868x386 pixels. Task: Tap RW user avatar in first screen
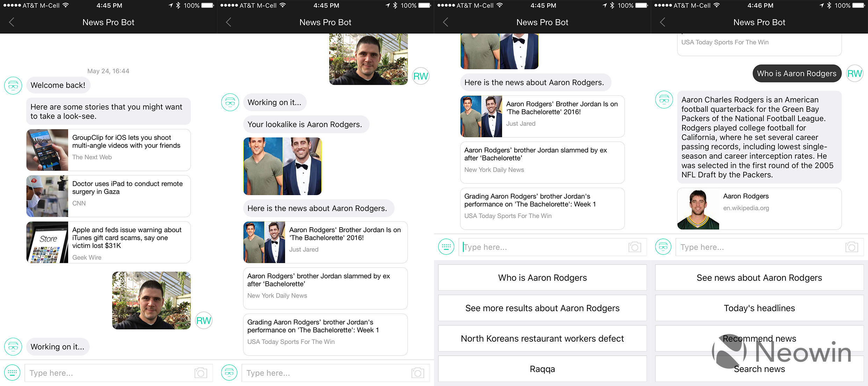(x=204, y=321)
